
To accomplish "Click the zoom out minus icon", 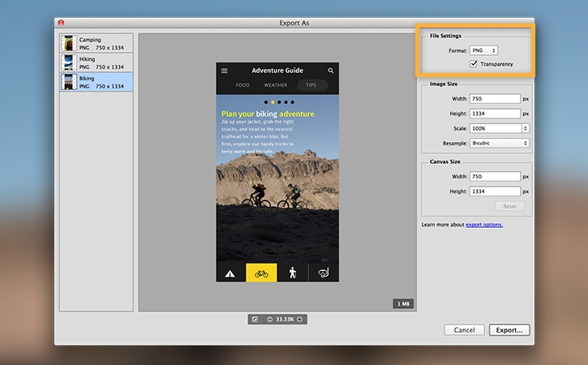I will tap(269, 319).
